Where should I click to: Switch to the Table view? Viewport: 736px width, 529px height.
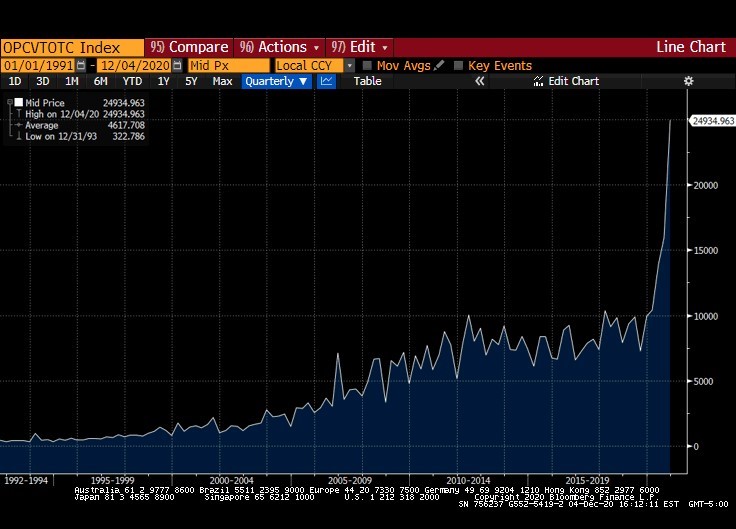[367, 81]
